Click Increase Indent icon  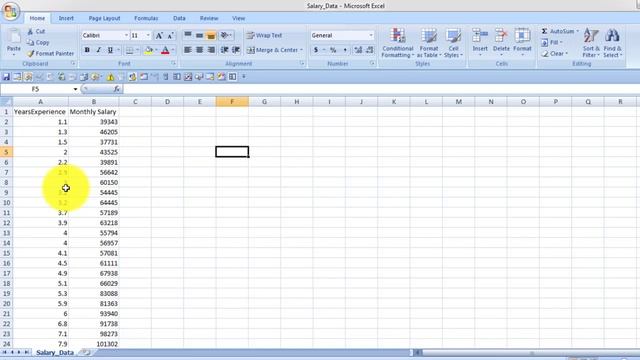(x=236, y=50)
